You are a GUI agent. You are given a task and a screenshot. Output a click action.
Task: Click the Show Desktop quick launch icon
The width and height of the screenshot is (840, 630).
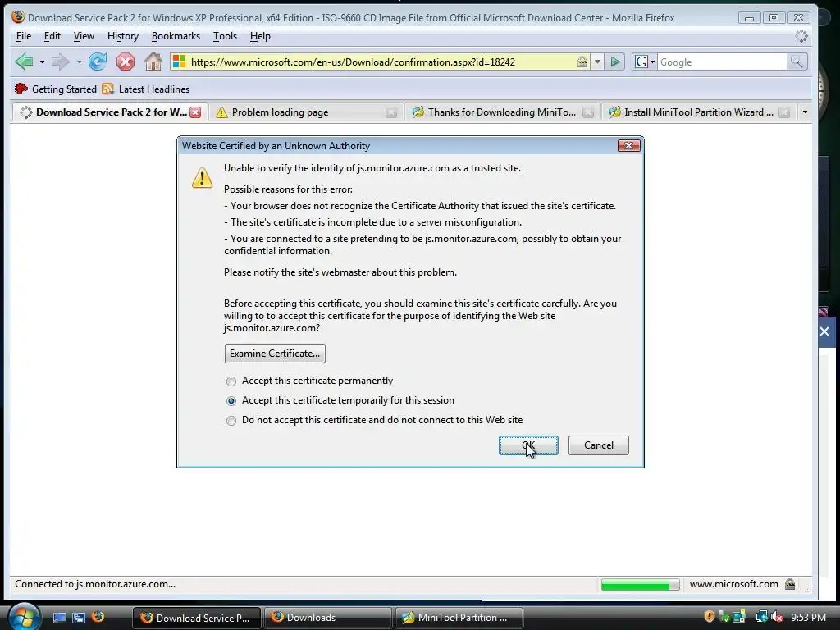pyautogui.click(x=59, y=618)
